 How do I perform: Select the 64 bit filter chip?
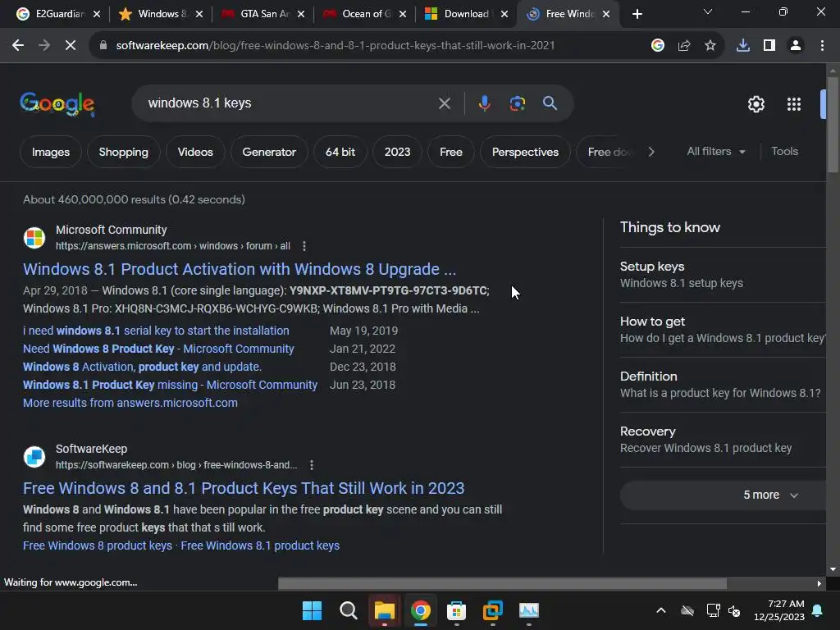[x=340, y=152]
